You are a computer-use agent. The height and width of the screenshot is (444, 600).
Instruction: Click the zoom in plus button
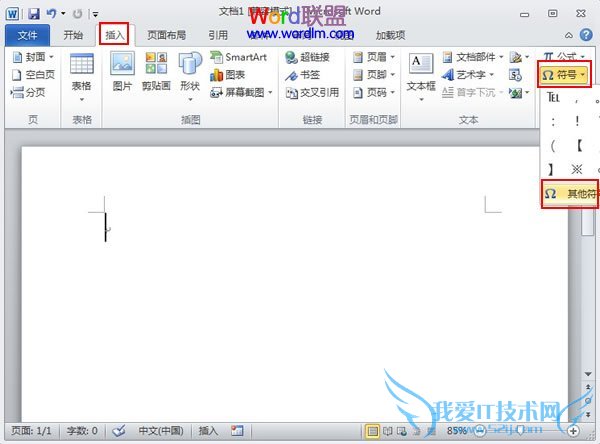[573, 431]
